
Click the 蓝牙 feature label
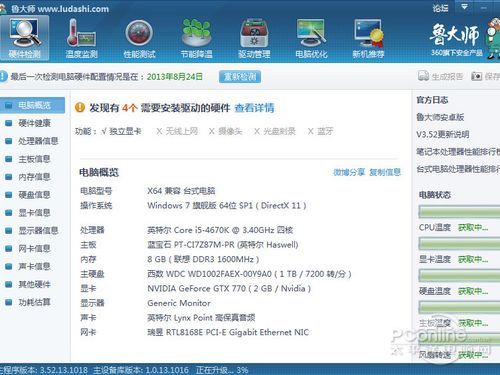(x=325, y=131)
